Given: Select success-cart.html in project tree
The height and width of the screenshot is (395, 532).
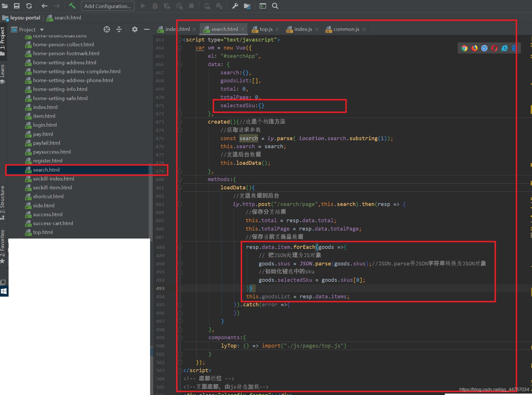Looking at the screenshot, I should point(53,223).
